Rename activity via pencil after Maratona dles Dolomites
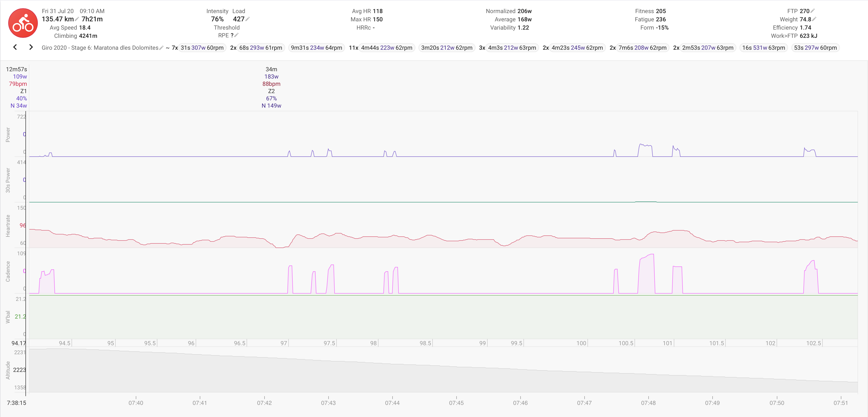The image size is (868, 417). [161, 48]
